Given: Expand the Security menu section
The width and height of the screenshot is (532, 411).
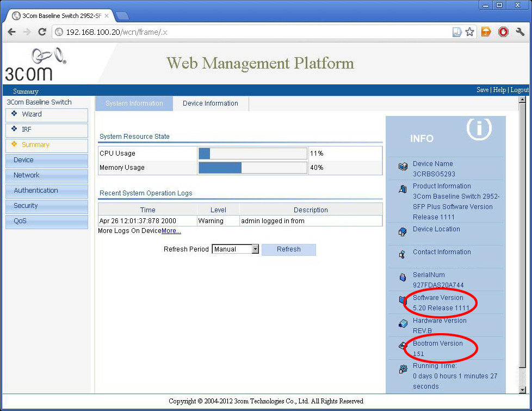Looking at the screenshot, I should pos(47,206).
